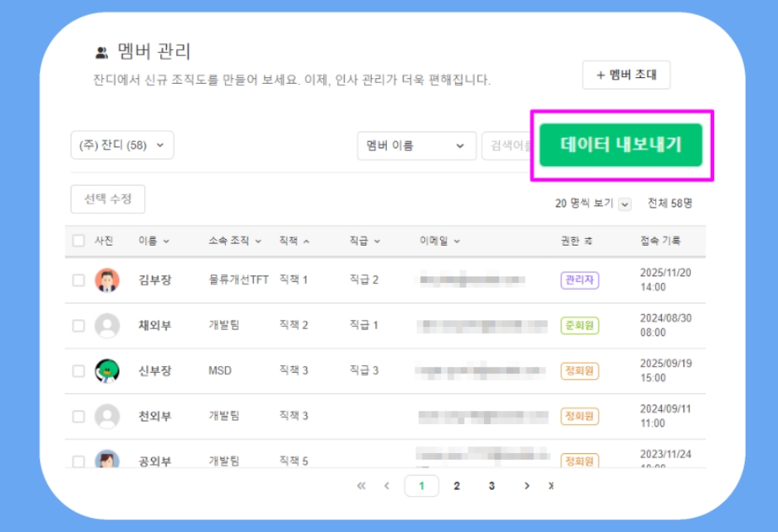778x532 pixels.
Task: Click the 선택 수정 button
Action: pyautogui.click(x=108, y=199)
